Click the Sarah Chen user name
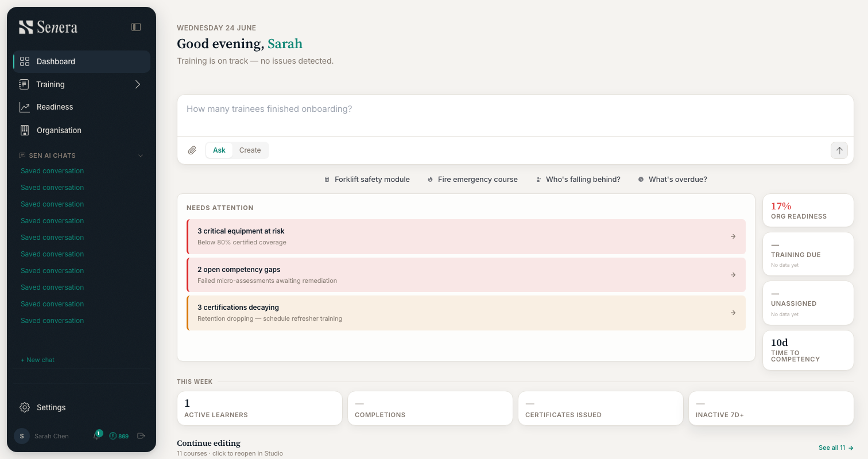868x459 pixels. [52, 436]
